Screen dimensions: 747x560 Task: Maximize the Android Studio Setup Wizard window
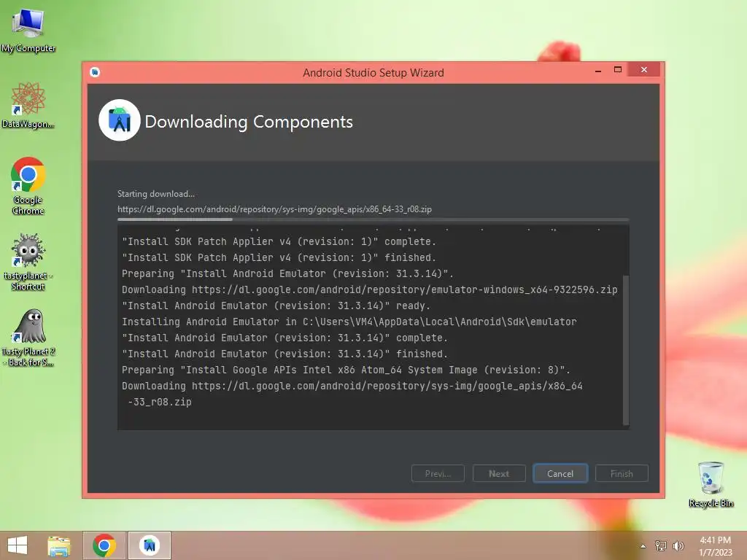click(x=618, y=70)
